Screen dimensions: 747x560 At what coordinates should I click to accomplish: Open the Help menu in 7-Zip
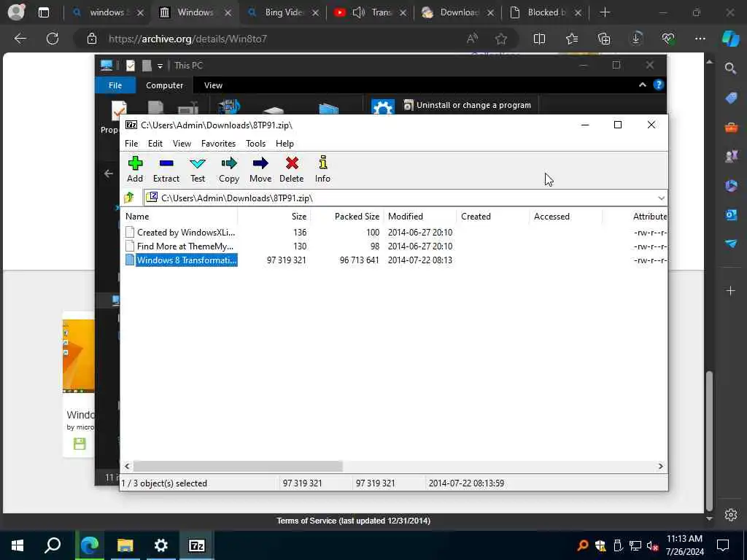tap(285, 144)
